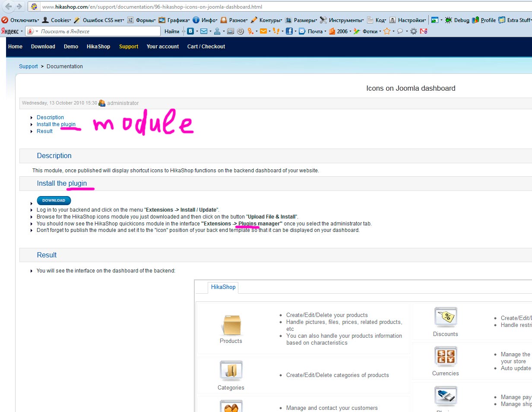
Task: Click the VKontakte 'B' icon
Action: pos(190,32)
